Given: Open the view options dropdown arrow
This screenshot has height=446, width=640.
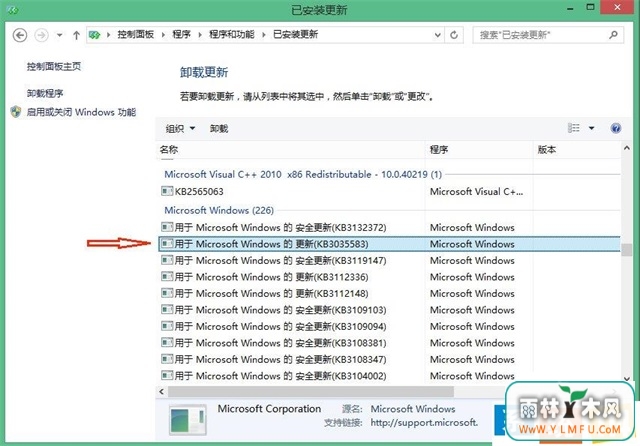Looking at the screenshot, I should tap(591, 128).
